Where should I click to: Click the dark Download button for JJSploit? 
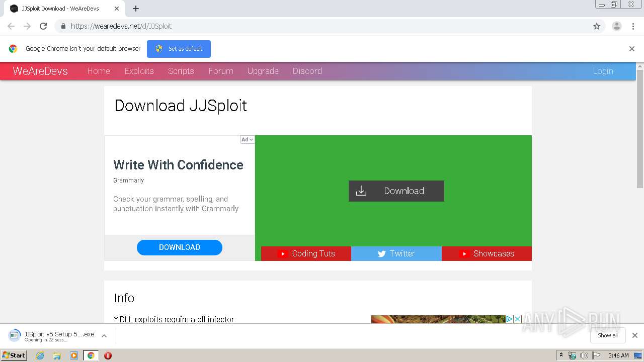coord(396,191)
